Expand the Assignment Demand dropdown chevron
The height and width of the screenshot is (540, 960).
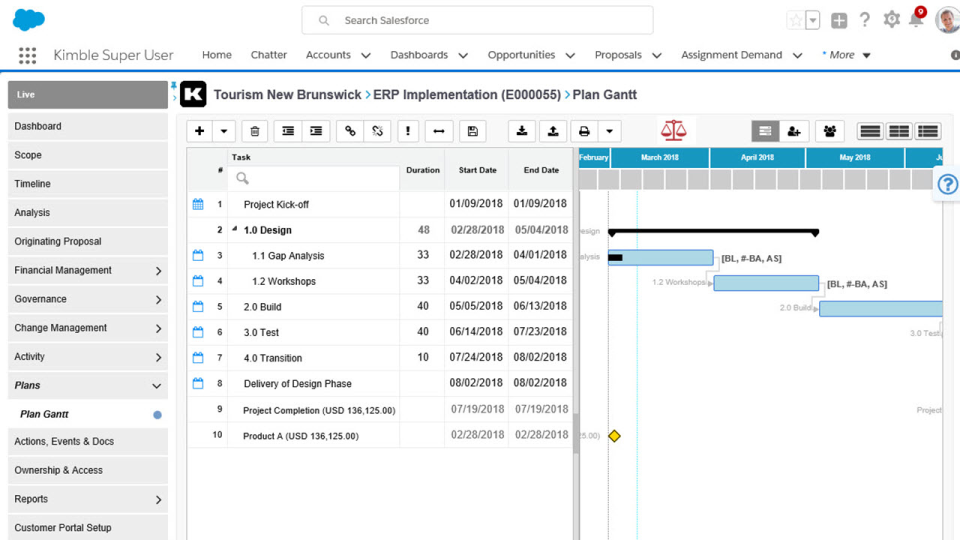click(798, 56)
